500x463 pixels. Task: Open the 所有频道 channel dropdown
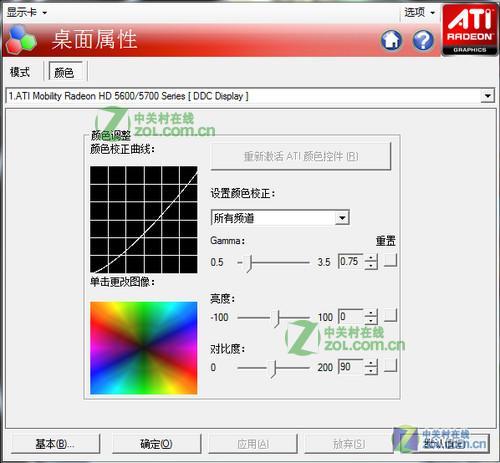[342, 218]
